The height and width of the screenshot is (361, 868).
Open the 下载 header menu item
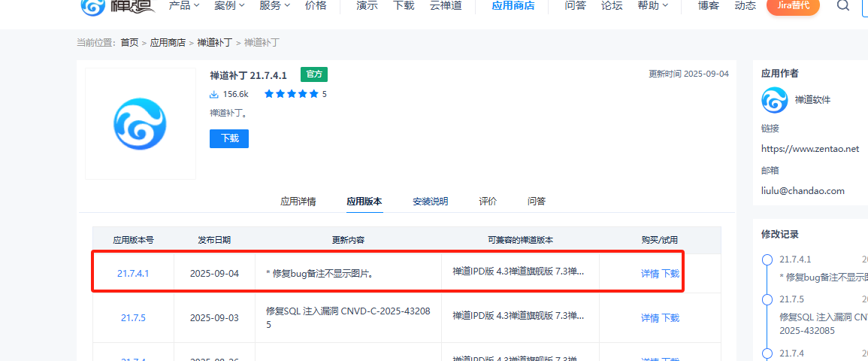[x=404, y=5]
